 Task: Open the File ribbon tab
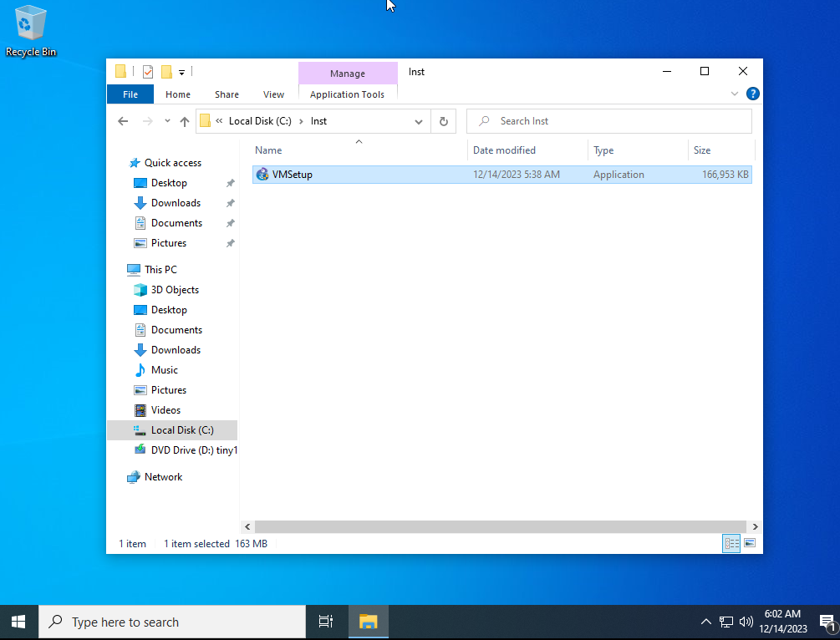(130, 94)
